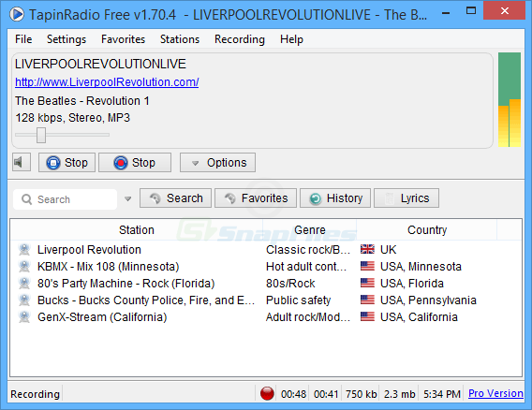
Task: Click the US flag beside USA, California
Action: point(367,317)
